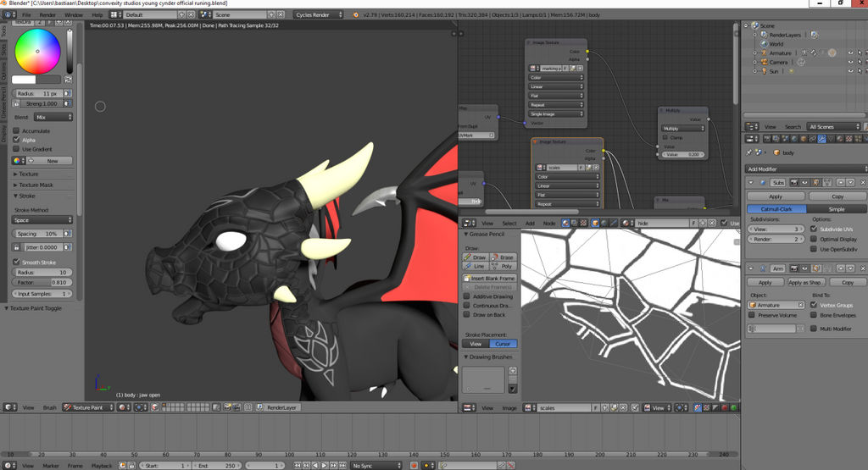Viewport: 868px width, 470px height.
Task: Jump to timeline end frame
Action: click(x=342, y=466)
